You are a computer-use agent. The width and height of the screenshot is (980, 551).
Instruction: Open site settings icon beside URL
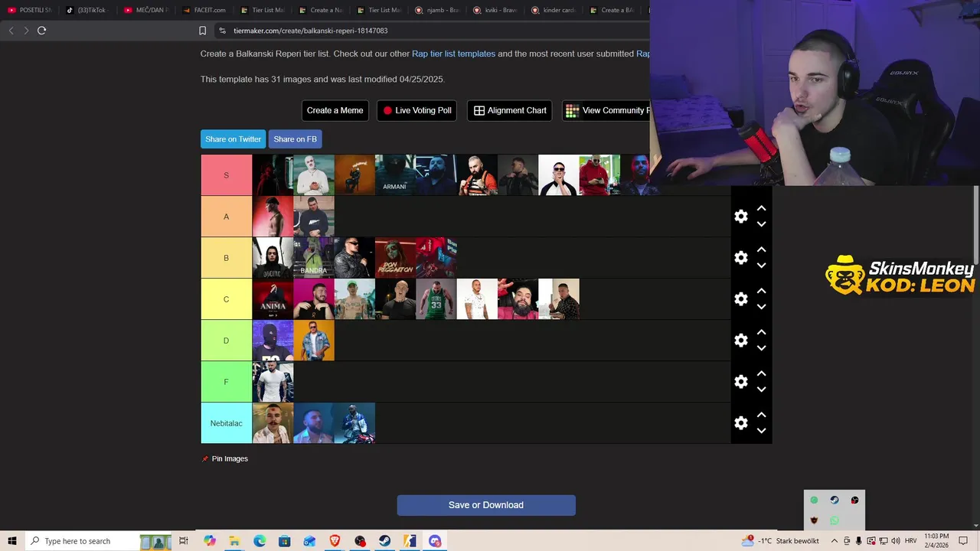(x=222, y=31)
